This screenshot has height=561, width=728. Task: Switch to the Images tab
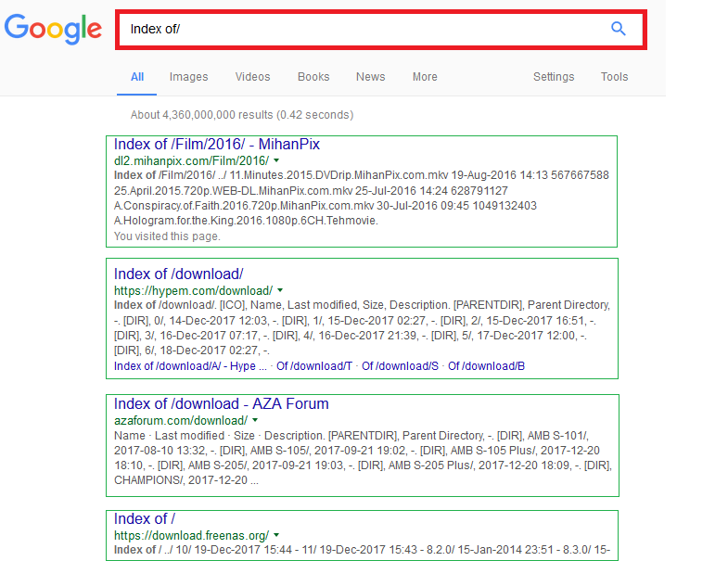[188, 77]
